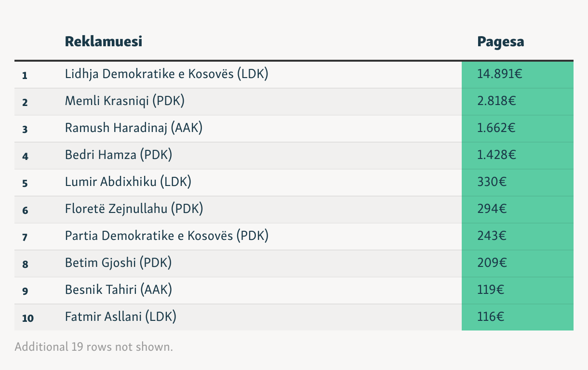Click the Betim Gjoshi (PDK) entry
588x370 pixels.
pyautogui.click(x=119, y=263)
